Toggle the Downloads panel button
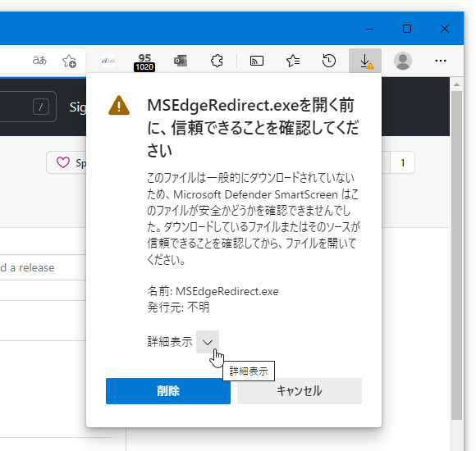Image resolution: width=476 pixels, height=451 pixels. 365,61
